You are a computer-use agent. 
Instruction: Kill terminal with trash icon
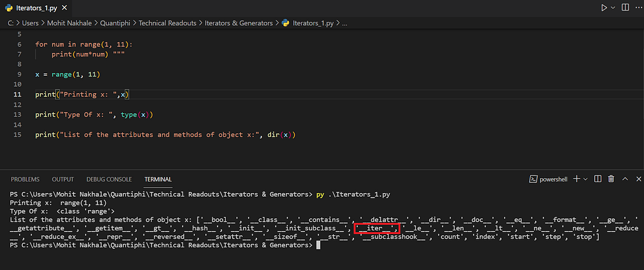pos(611,179)
